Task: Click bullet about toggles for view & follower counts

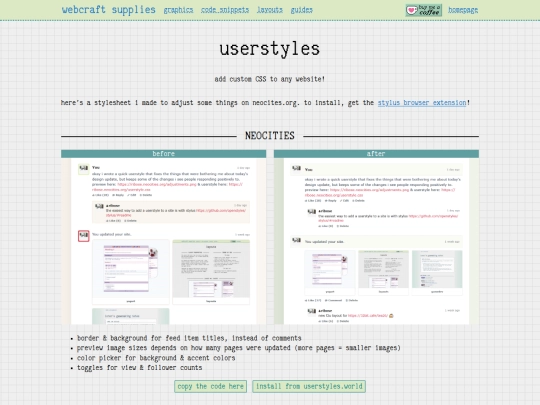Action: tap(139, 367)
